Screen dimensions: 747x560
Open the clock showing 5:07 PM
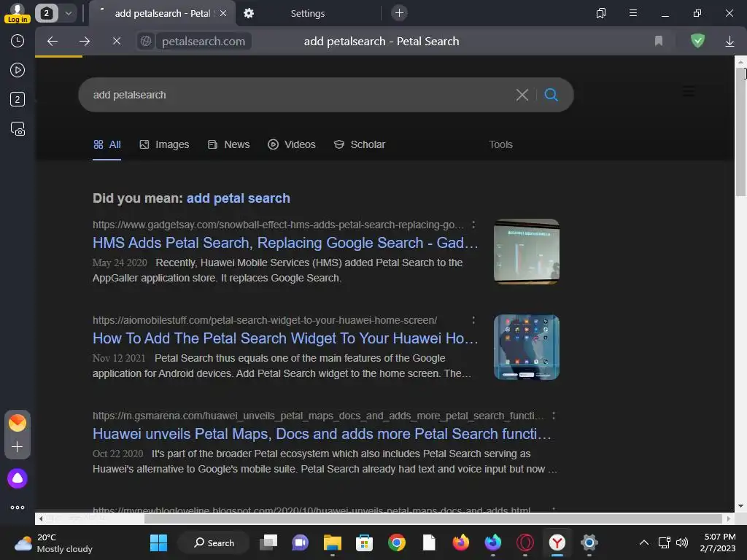pos(718,542)
